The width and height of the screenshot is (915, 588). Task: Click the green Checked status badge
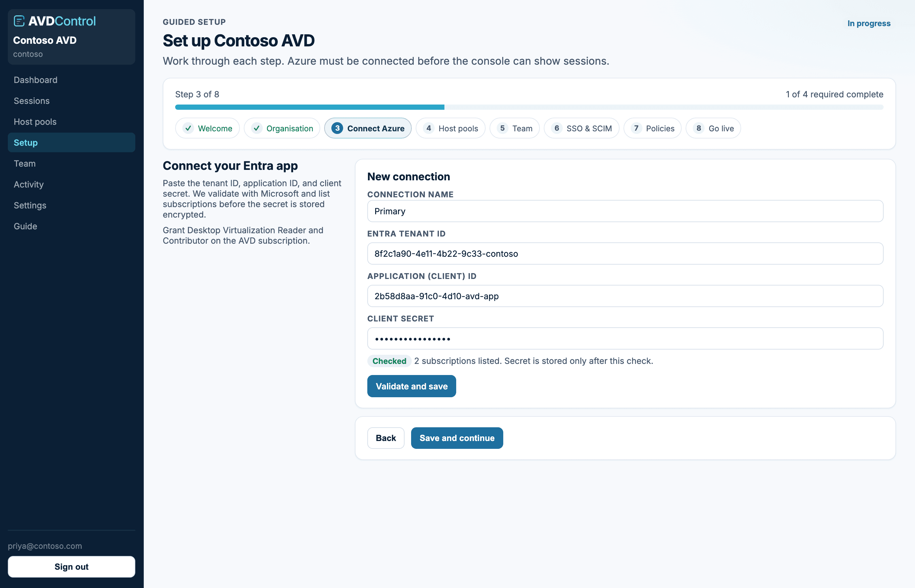click(x=389, y=361)
